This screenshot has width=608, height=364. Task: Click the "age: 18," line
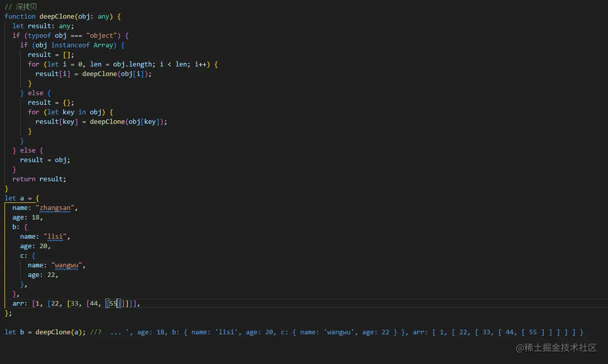click(28, 217)
